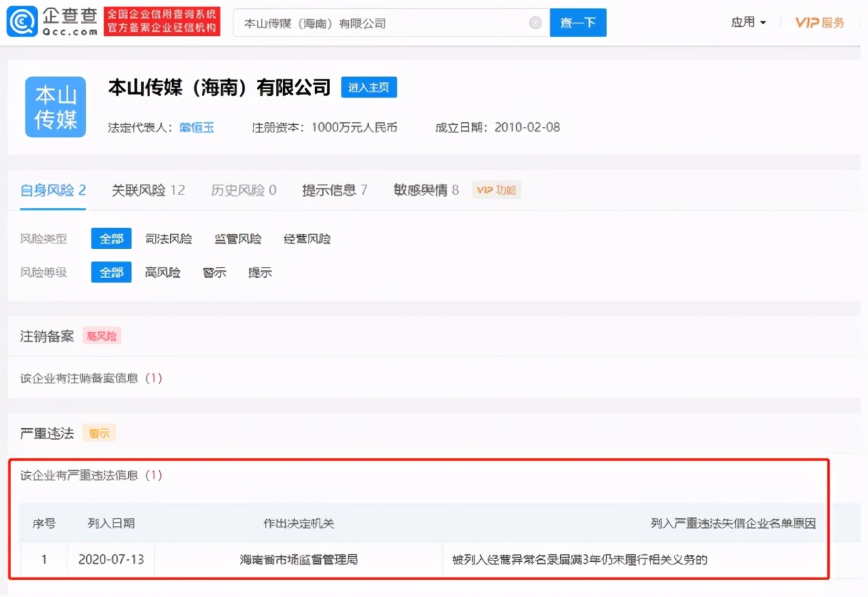Click the 进入主页 button
868x597 pixels.
point(369,87)
